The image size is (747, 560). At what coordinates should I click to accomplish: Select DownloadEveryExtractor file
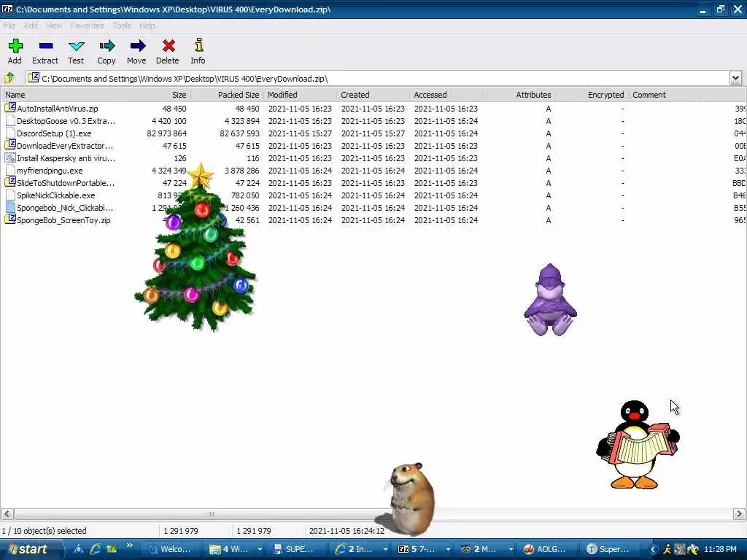click(x=65, y=146)
